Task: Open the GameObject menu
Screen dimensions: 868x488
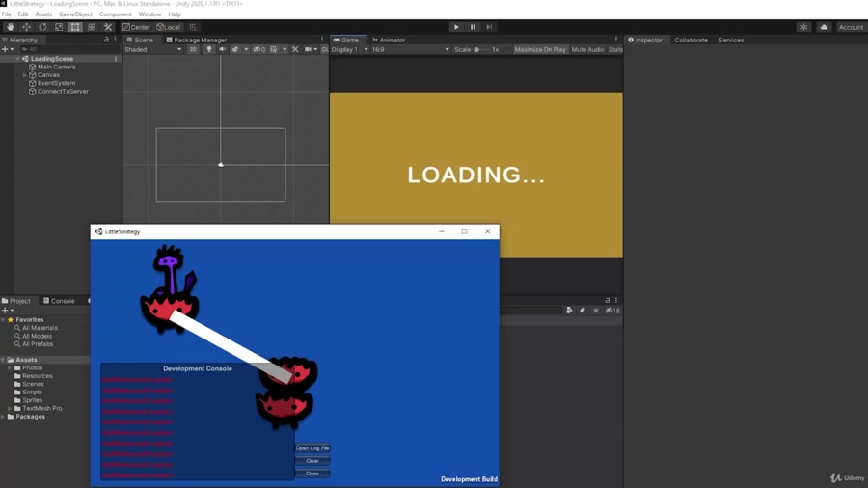Action: click(75, 14)
